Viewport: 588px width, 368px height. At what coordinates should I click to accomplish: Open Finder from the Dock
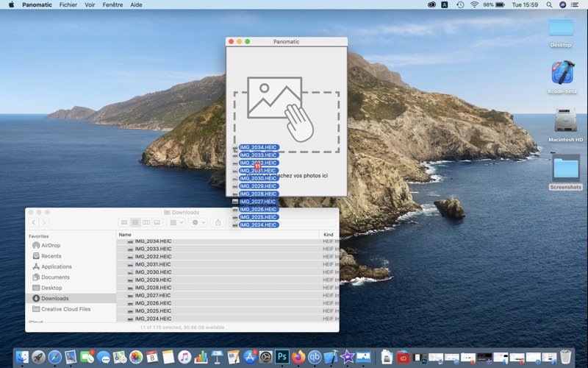[x=22, y=357]
